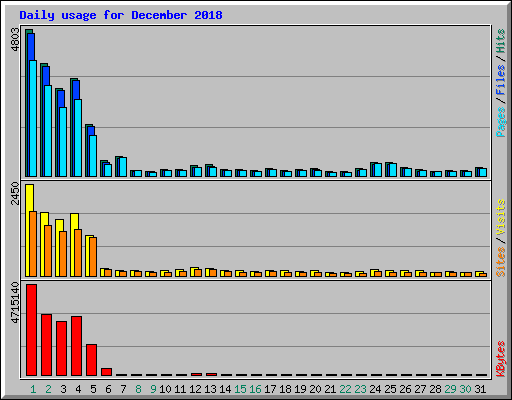
Task: Click day 6 on the date axis
Action: [108, 389]
